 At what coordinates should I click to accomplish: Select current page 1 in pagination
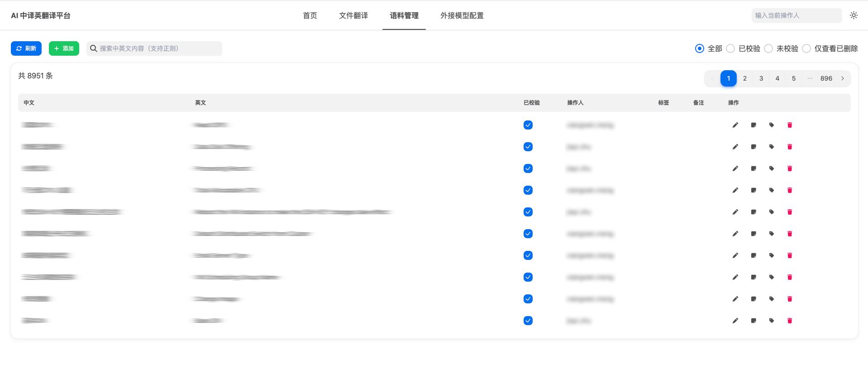729,78
